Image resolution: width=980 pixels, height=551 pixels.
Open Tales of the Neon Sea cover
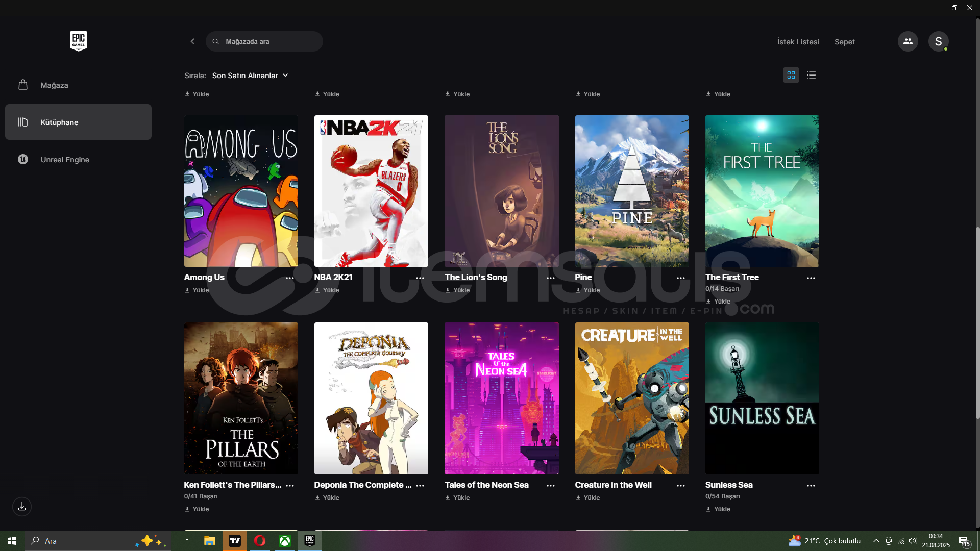(x=501, y=398)
